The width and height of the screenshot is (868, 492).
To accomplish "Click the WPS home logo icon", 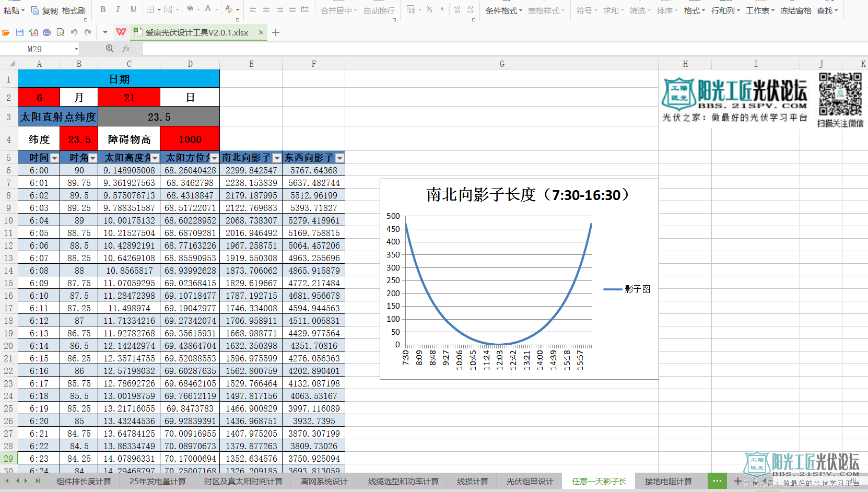I will (x=121, y=32).
